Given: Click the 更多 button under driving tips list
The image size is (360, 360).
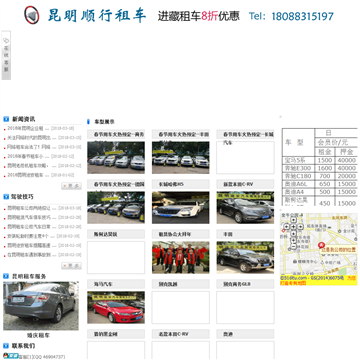Looking at the screenshot, I should [71, 266].
